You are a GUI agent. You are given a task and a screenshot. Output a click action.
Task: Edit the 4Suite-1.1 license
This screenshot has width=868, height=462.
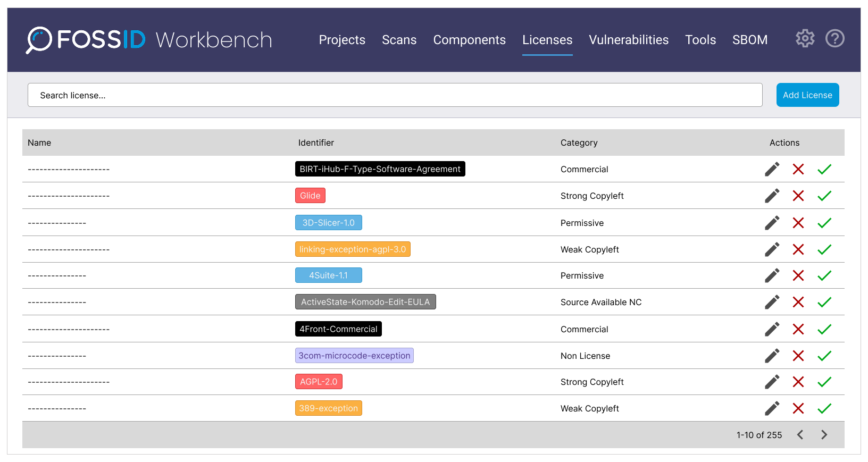(x=772, y=275)
